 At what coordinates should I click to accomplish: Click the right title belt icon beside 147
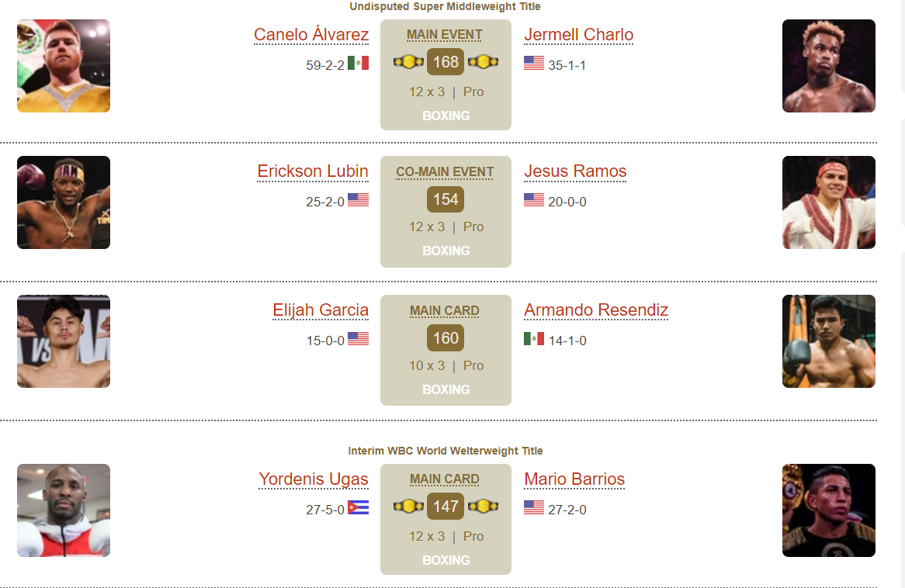483,507
